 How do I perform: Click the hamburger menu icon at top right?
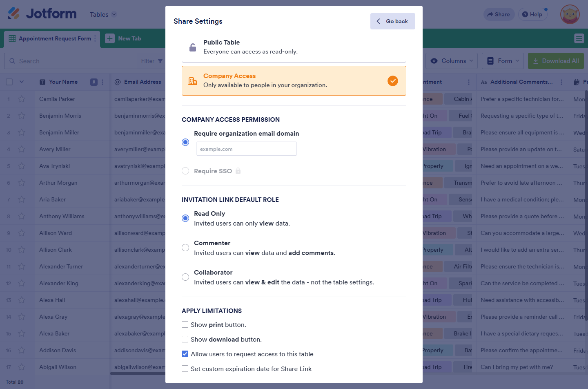point(579,38)
